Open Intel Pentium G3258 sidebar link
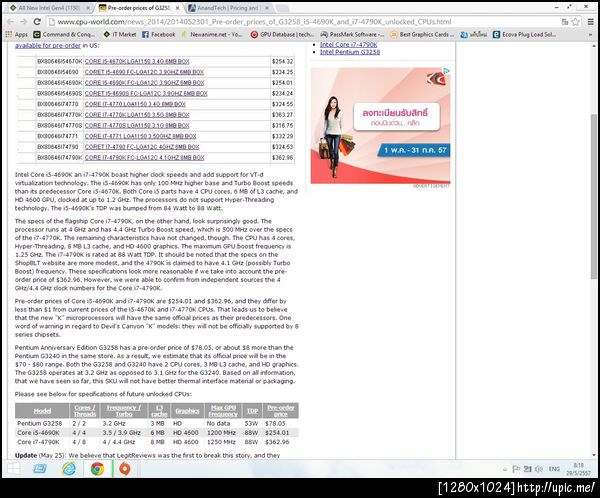 click(350, 52)
